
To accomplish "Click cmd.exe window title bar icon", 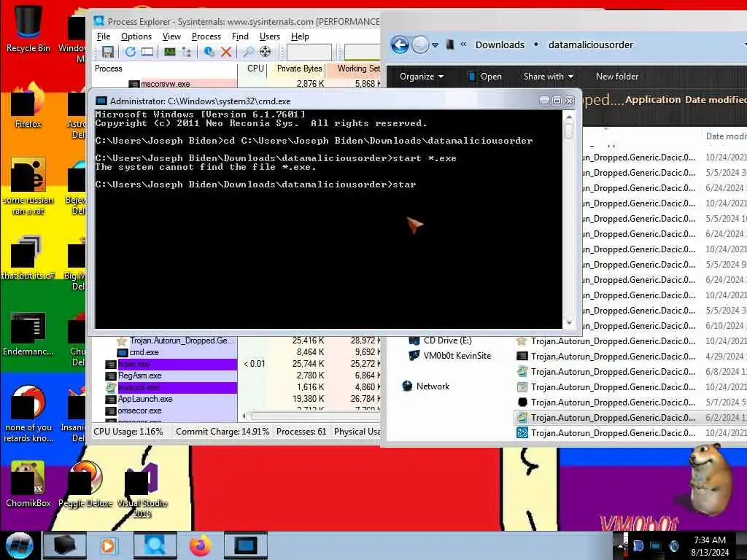I will click(x=101, y=101).
